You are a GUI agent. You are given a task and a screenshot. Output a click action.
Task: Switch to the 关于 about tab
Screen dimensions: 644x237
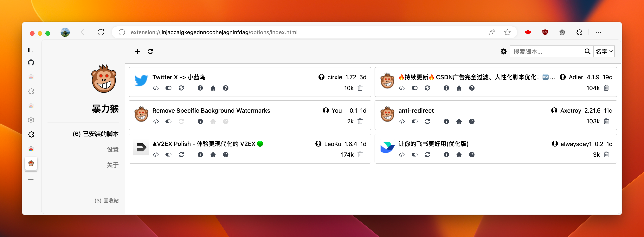pyautogui.click(x=113, y=165)
